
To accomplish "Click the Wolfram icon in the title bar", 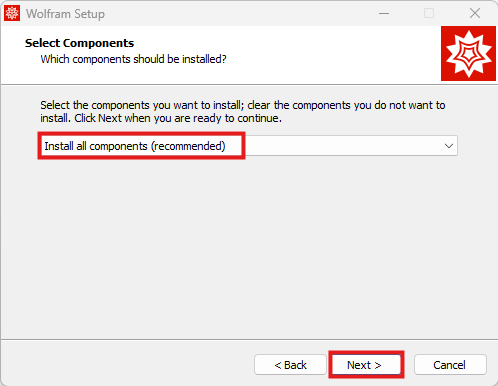I will 12,13.
